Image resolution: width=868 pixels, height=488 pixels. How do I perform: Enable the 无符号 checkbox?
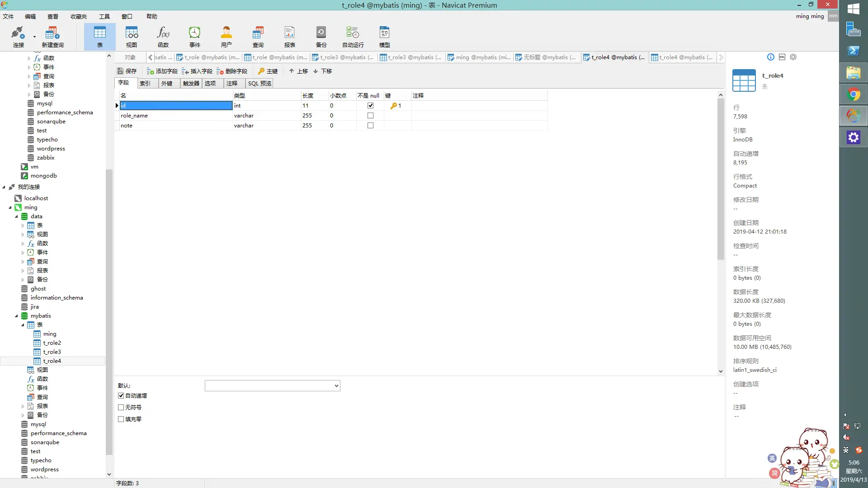[121, 408]
